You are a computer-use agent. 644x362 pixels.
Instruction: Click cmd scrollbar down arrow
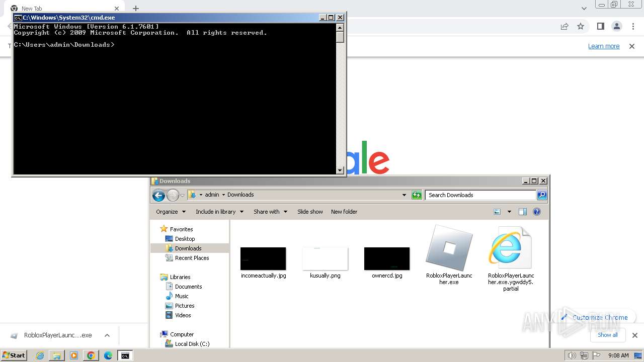click(340, 170)
